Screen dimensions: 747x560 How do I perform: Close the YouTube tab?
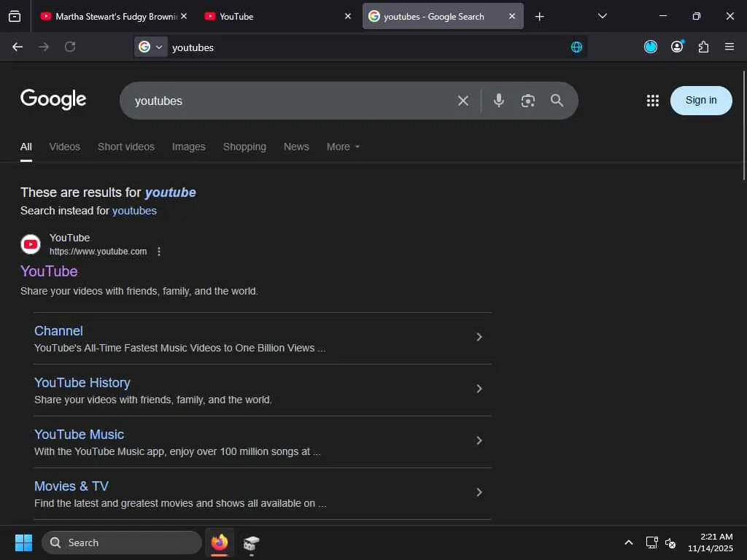348,16
